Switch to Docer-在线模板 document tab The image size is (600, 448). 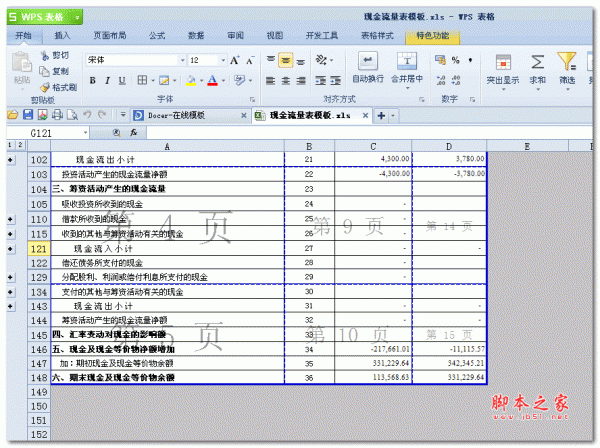tap(176, 115)
